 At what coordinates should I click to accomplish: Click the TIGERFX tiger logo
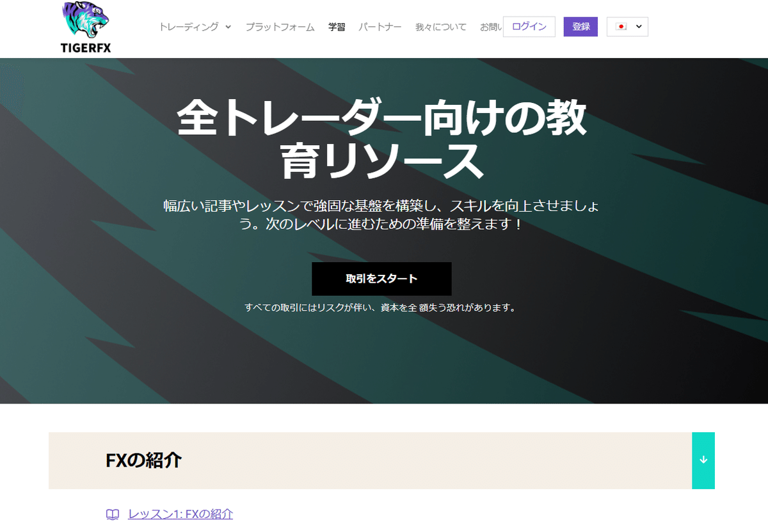click(84, 19)
